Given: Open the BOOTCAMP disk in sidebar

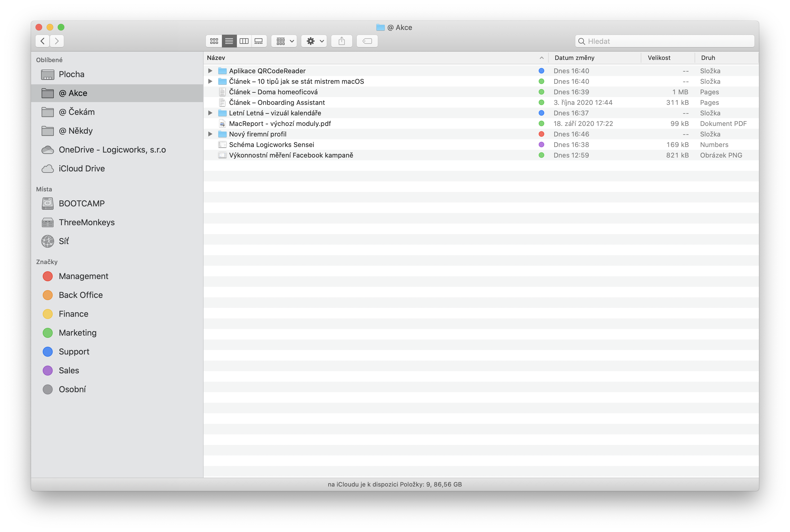Looking at the screenshot, I should click(x=81, y=204).
